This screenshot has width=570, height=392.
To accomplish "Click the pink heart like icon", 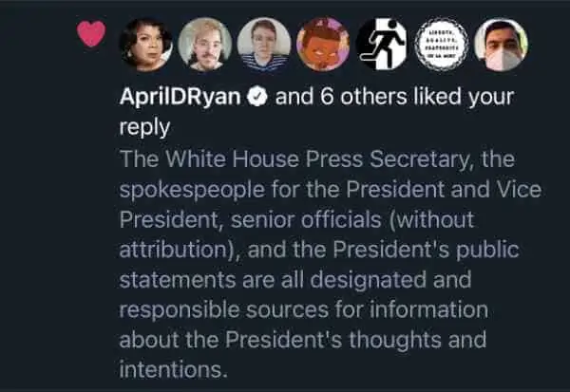I will [91, 33].
